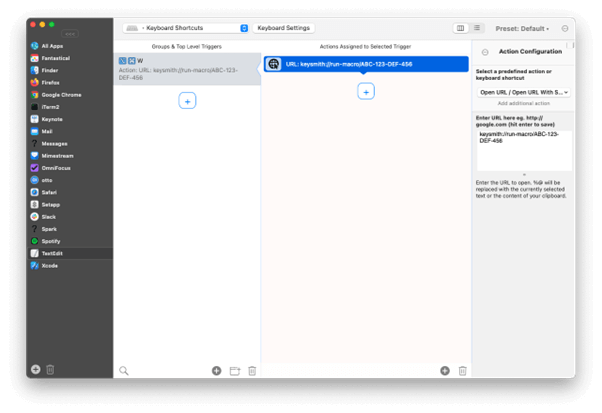
Task: Delete selected app using sidebar trash icon
Action: [x=51, y=370]
